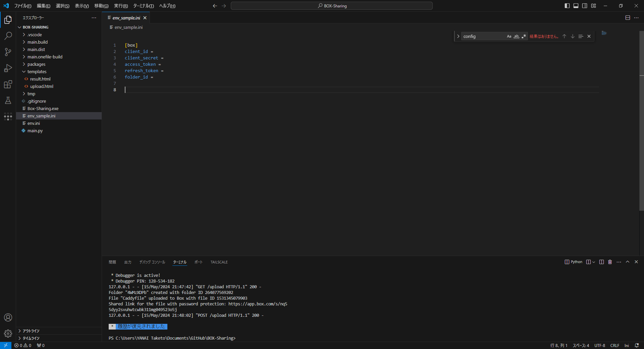Click notifications bell in status bar
The image size is (644, 349).
(x=637, y=345)
